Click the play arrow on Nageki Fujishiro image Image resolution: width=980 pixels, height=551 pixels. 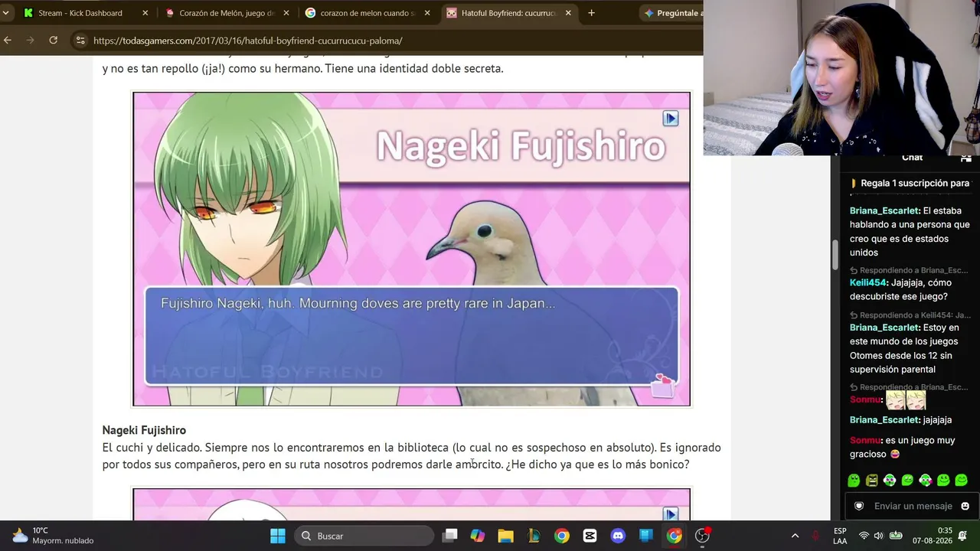point(671,119)
